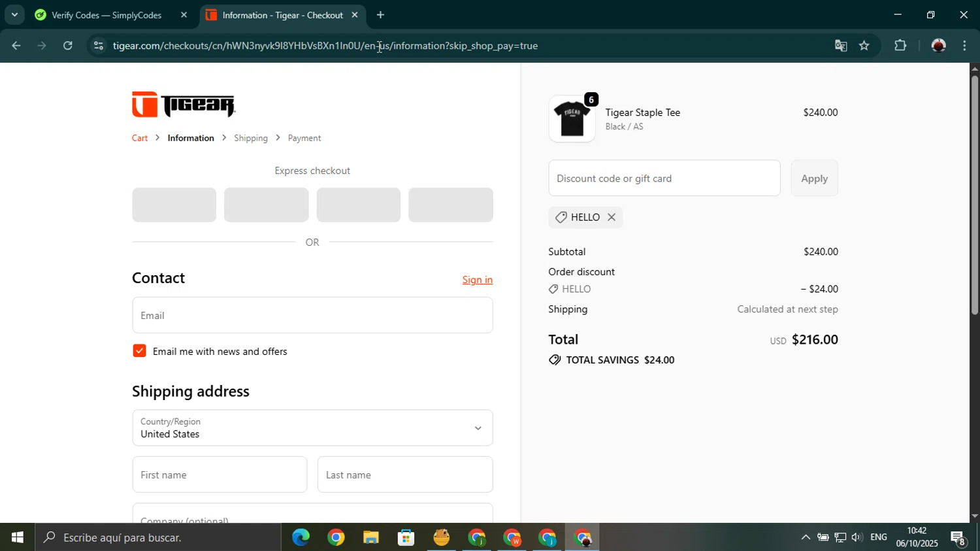Screen dimensions: 980x551
Task: Click the Shipping breadcrumb step
Action: pos(251,138)
